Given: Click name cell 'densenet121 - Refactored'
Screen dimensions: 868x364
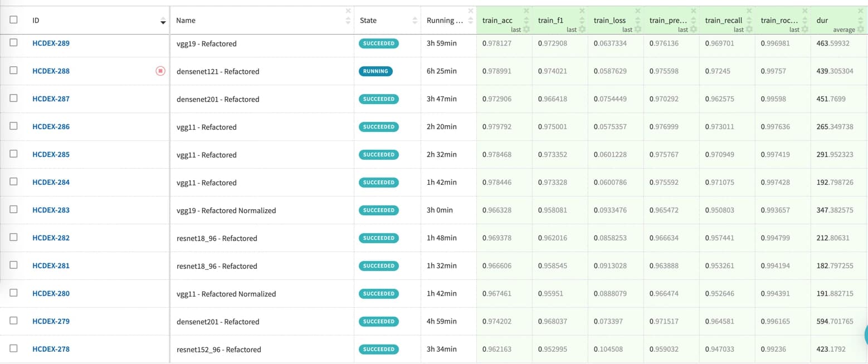Looking at the screenshot, I should (218, 71).
